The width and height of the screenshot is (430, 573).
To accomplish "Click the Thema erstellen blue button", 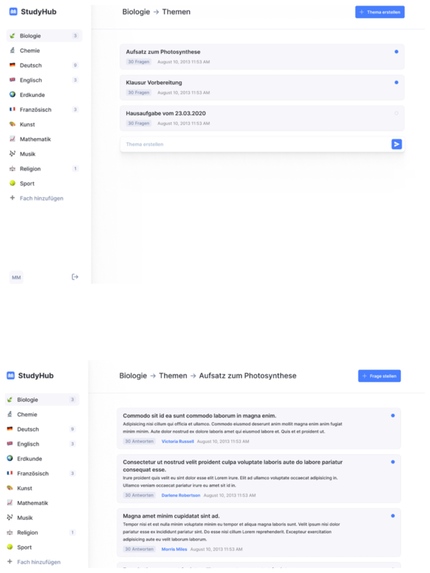I will (380, 12).
